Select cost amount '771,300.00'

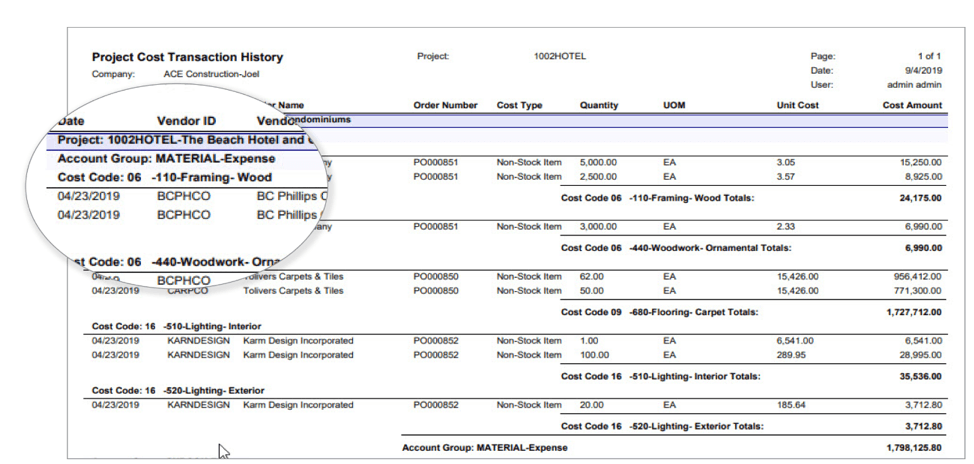(x=917, y=291)
